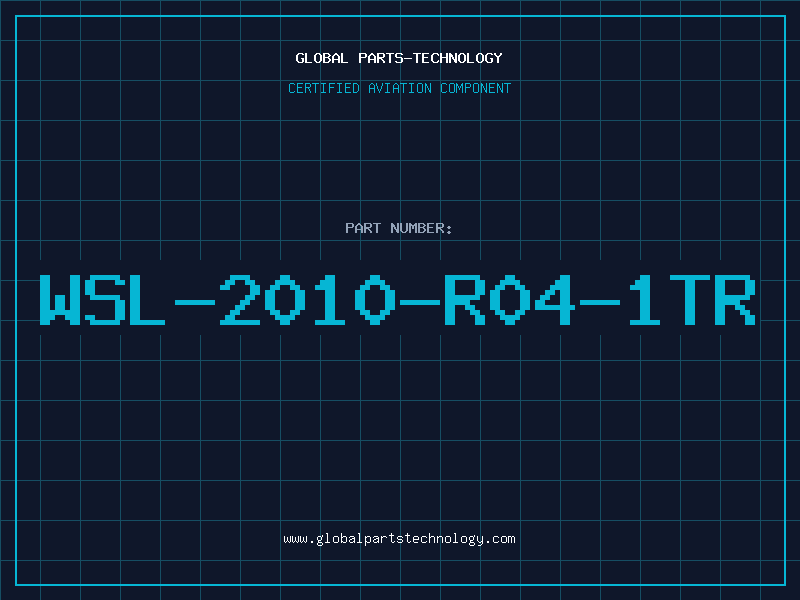Open the www.globalpartstechnology.com link
The height and width of the screenshot is (600, 800).
[399, 539]
